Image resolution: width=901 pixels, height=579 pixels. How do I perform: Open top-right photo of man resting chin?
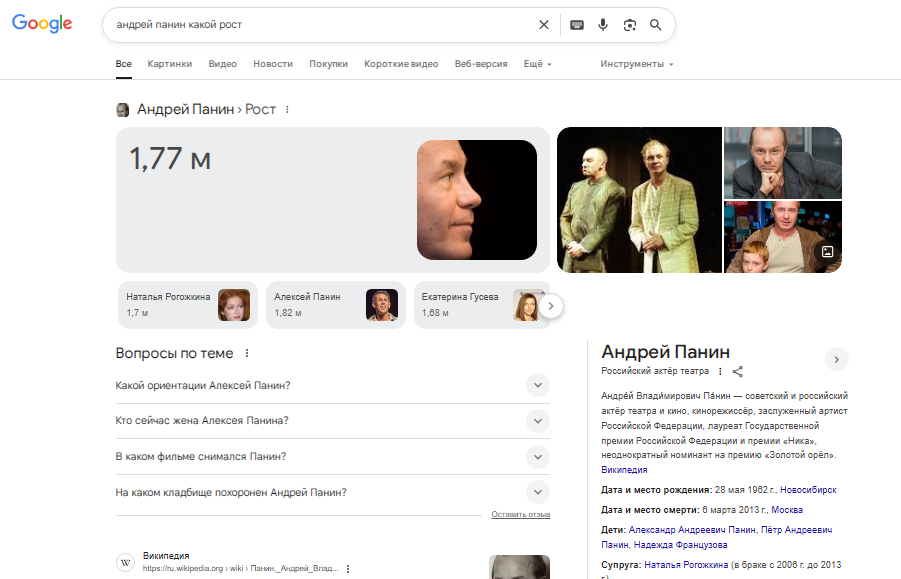click(783, 163)
